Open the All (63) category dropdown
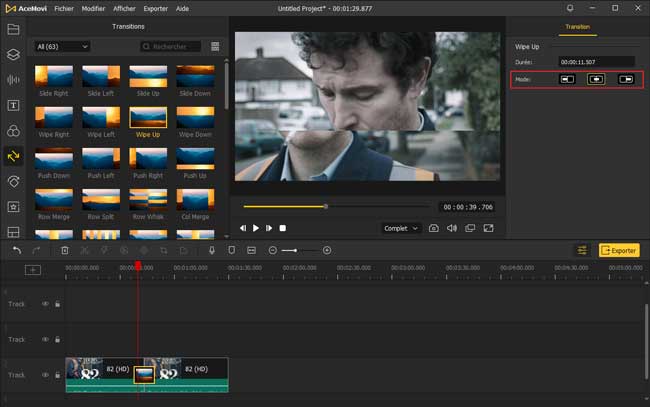Screen dimensions: 650x407 pyautogui.click(x=62, y=46)
